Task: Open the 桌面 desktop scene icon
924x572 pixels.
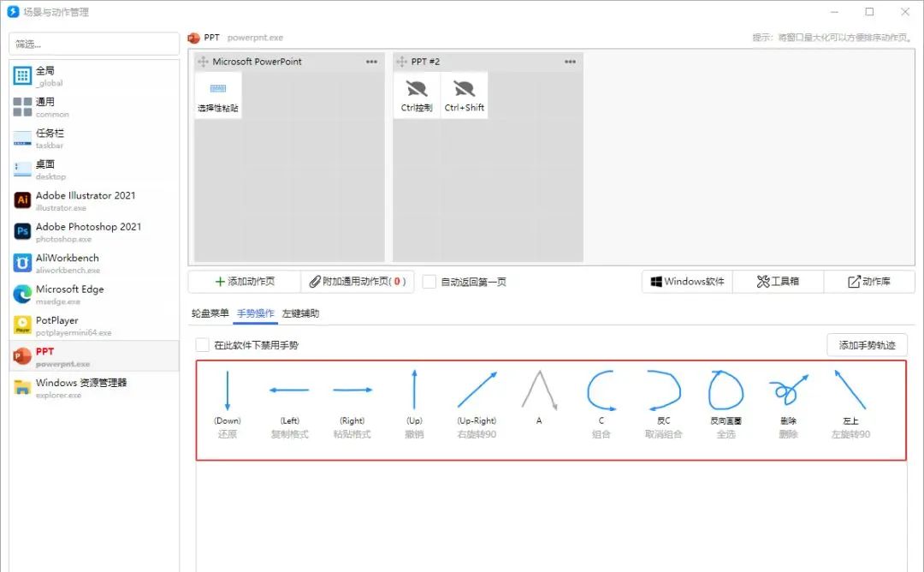Action: pos(22,170)
